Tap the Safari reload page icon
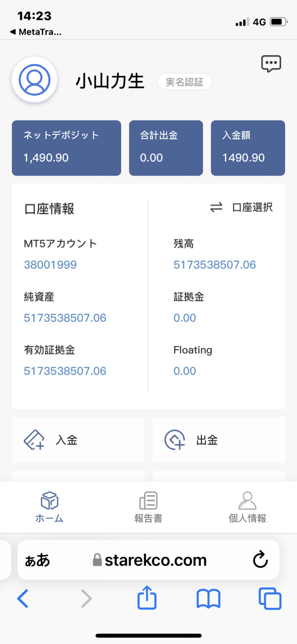The image size is (297, 644). coord(260,560)
